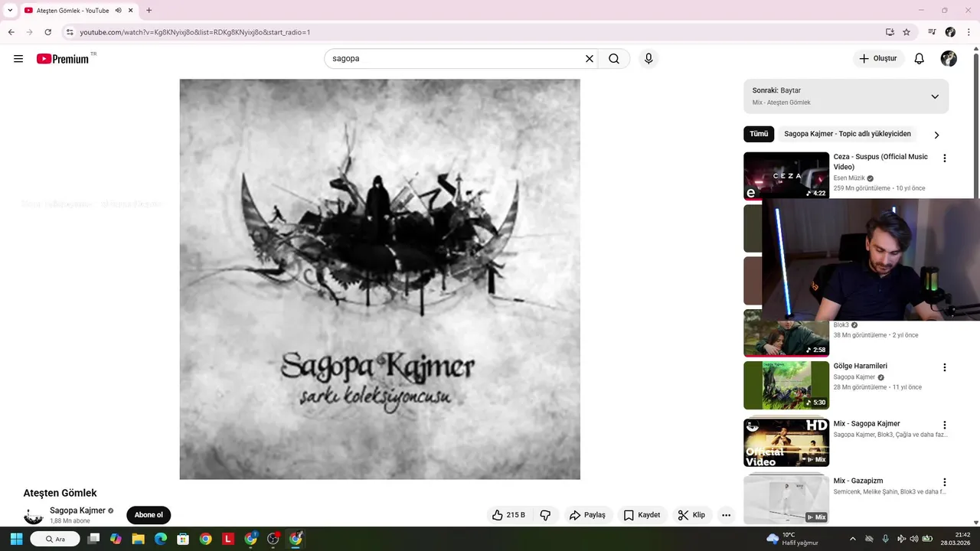Subscribe with Abone ol button
The height and width of the screenshot is (551, 980).
pos(149,515)
